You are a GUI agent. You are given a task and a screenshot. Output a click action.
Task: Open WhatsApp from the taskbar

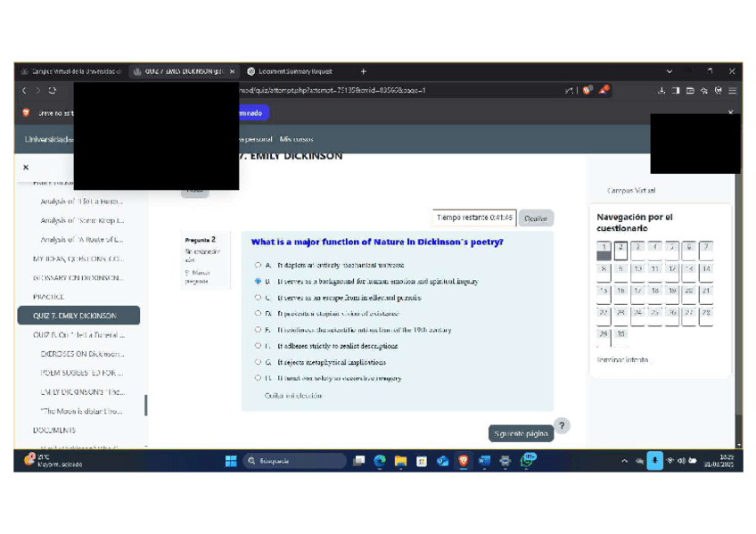(528, 460)
